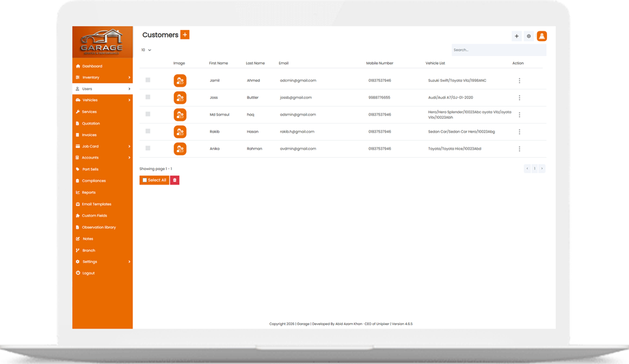This screenshot has width=629, height=364.
Task: Click Jamil's customer image icon
Action: (180, 81)
